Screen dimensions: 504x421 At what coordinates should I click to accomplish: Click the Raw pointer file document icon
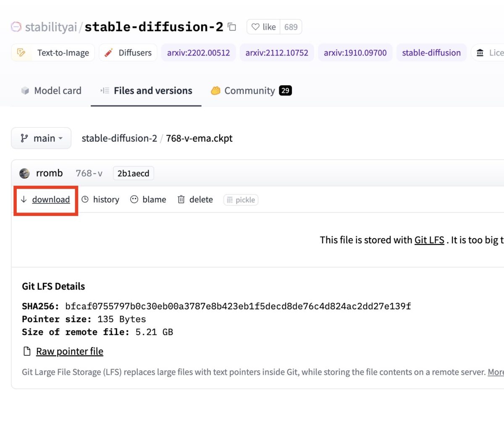[x=27, y=352]
